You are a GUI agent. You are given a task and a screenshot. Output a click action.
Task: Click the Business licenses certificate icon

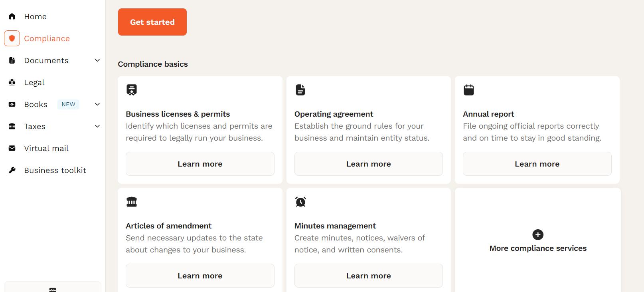point(132,90)
